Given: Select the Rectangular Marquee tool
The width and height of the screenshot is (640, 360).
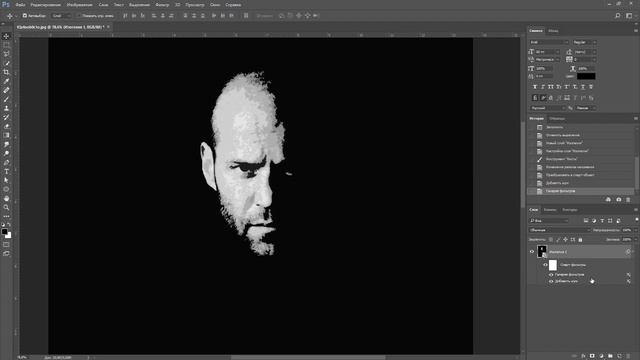Looking at the screenshot, I should point(6,45).
